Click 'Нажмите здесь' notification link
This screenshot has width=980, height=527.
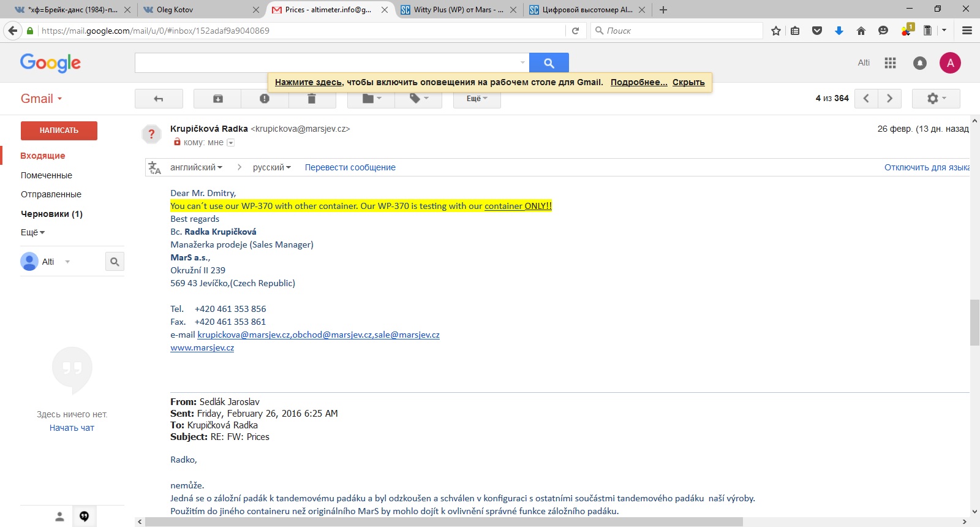click(x=308, y=82)
